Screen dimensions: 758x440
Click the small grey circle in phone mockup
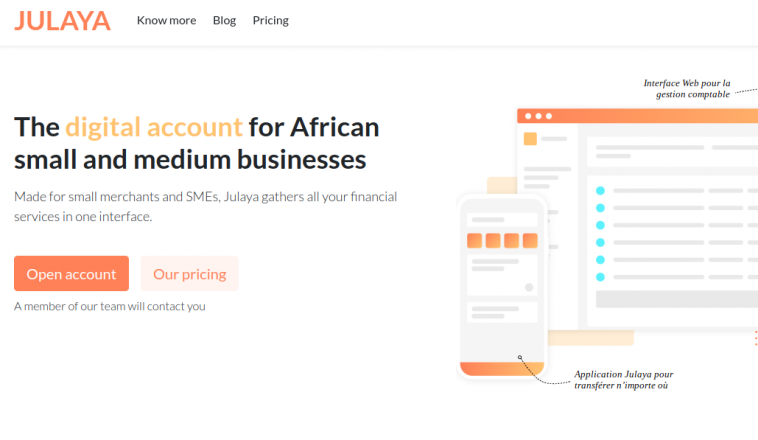point(529,288)
